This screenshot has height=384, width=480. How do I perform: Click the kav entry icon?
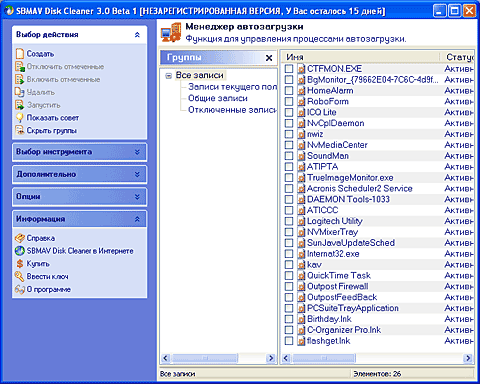click(x=301, y=265)
